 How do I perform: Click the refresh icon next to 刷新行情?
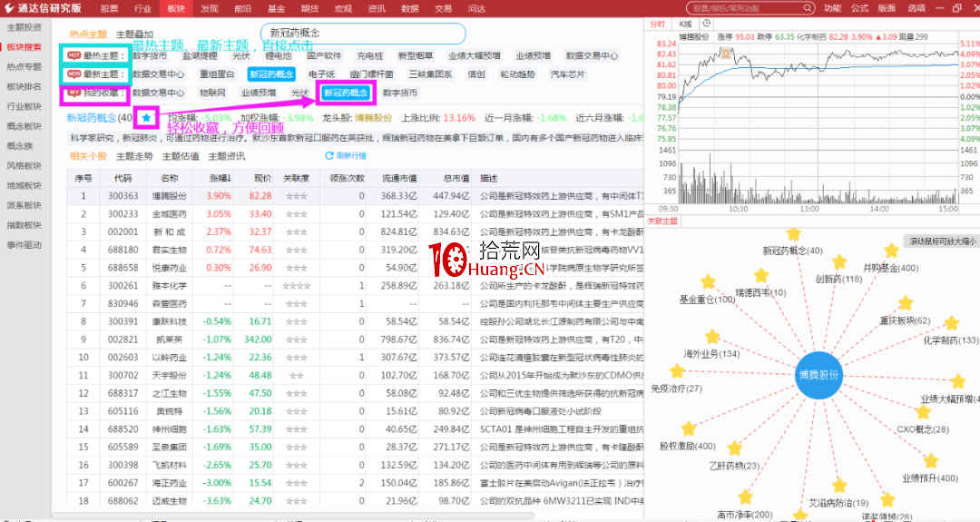click(328, 155)
